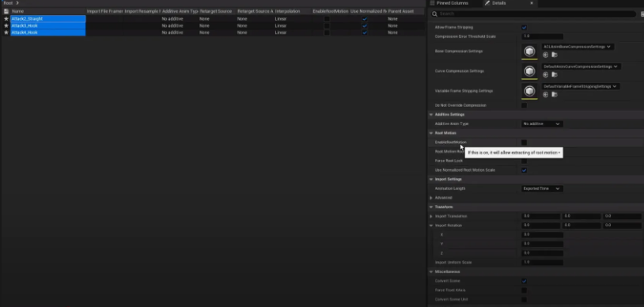The width and height of the screenshot is (644, 307).
Task: Click the Parent Asset column header
Action: [405, 12]
